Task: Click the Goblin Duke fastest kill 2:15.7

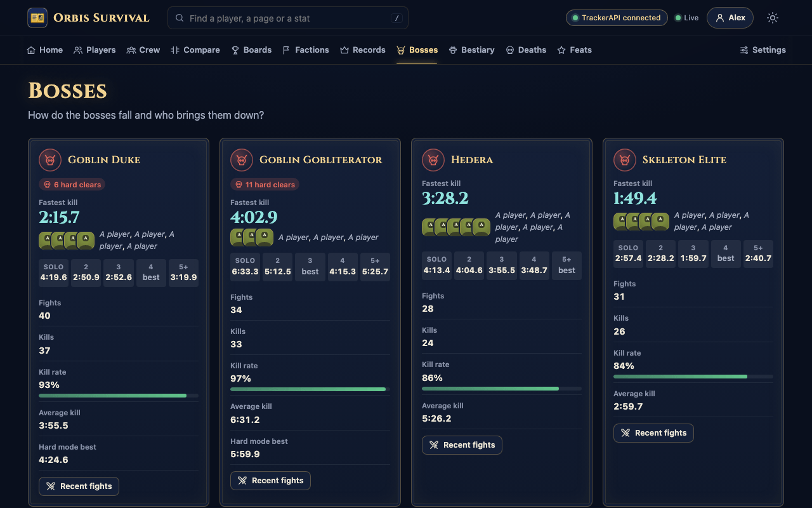Action: click(59, 217)
